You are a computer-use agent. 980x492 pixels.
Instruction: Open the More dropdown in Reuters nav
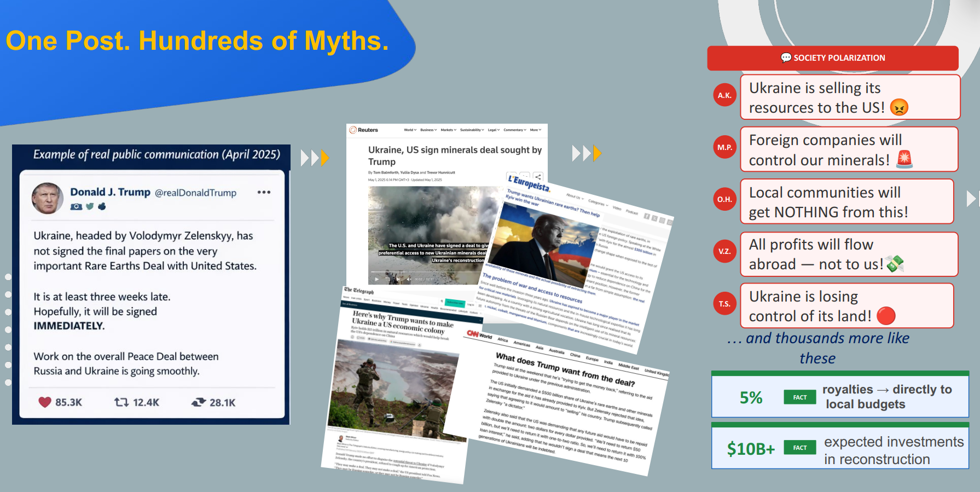click(535, 130)
